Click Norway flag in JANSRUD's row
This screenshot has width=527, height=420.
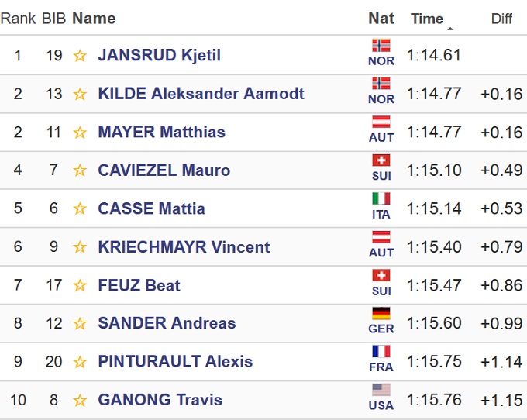click(x=381, y=46)
